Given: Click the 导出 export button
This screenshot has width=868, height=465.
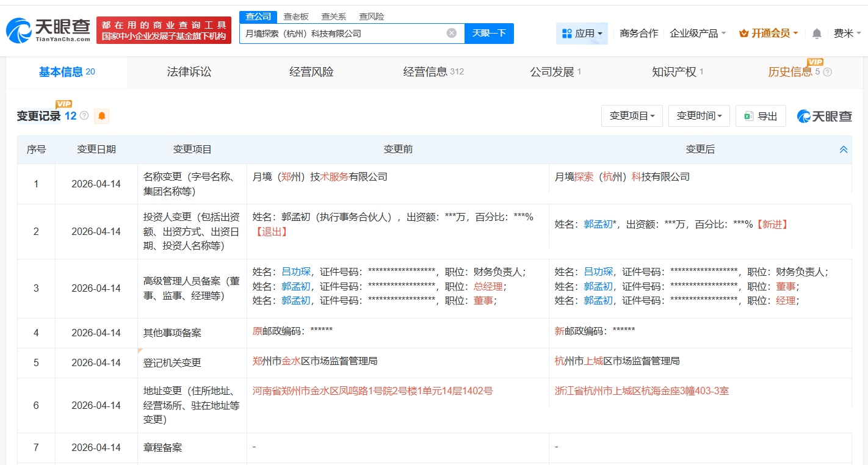Looking at the screenshot, I should coord(761,116).
